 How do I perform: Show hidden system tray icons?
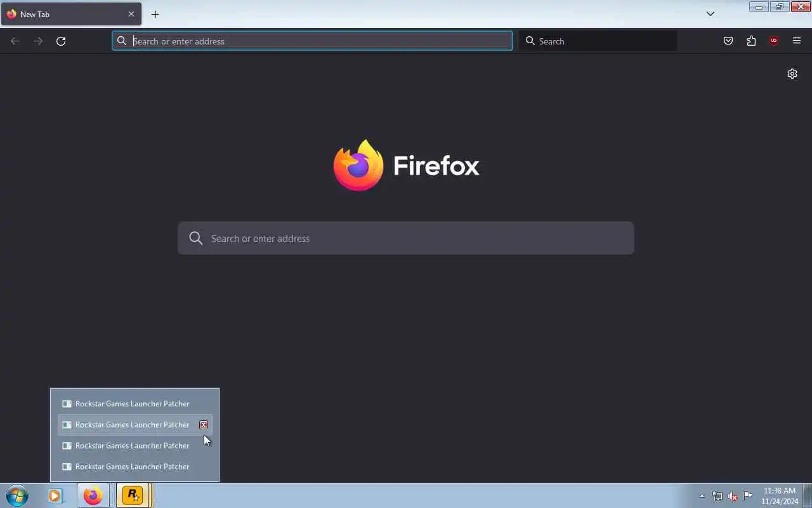pyautogui.click(x=702, y=496)
